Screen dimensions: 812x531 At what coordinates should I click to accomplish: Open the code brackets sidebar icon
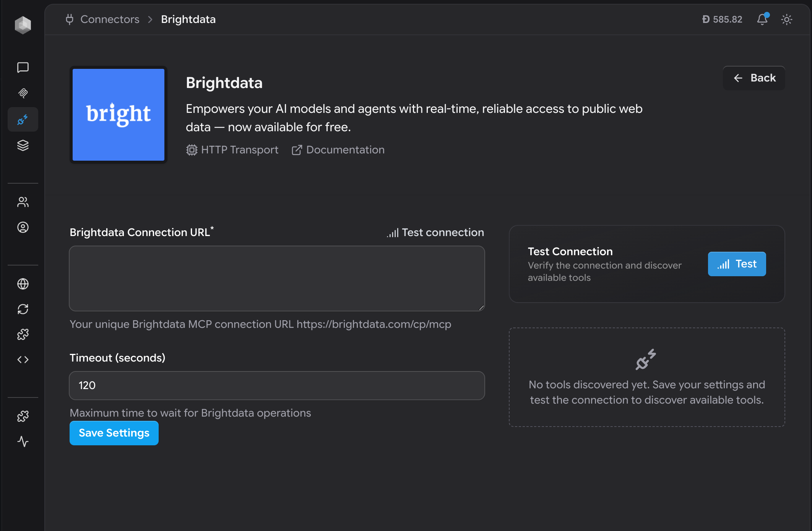tap(23, 360)
